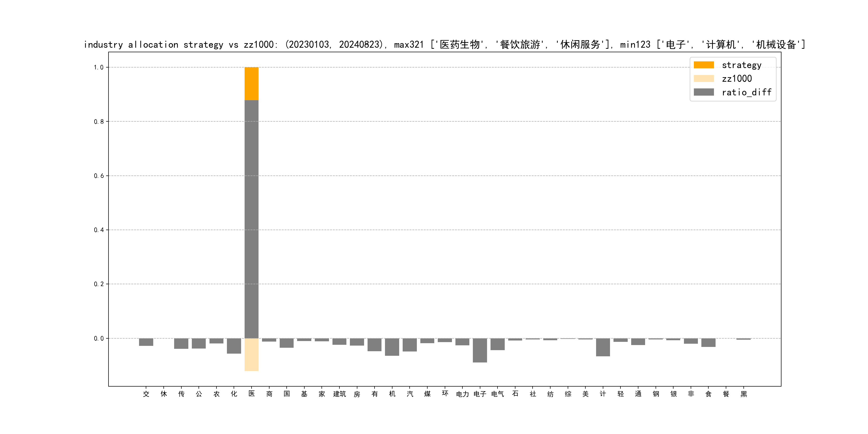Click the orange strategy legend swatch
The width and height of the screenshot is (868, 434).
(704, 65)
